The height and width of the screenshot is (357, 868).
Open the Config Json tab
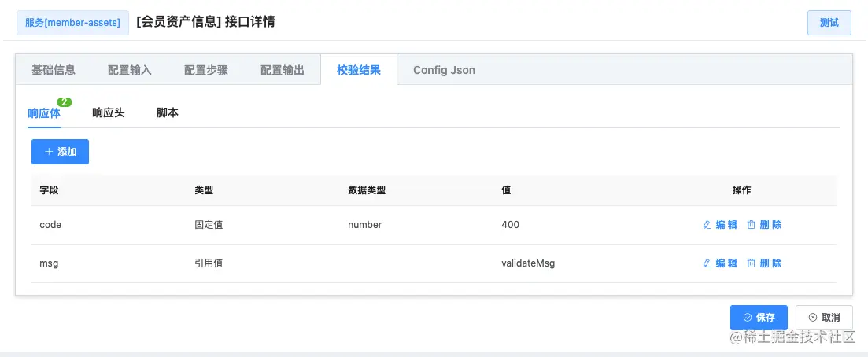(x=444, y=70)
